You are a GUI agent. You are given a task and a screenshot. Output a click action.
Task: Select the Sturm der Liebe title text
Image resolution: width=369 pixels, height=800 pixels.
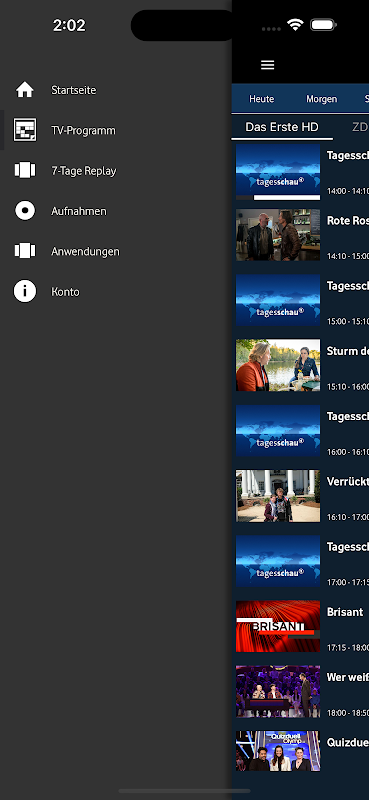click(x=348, y=351)
